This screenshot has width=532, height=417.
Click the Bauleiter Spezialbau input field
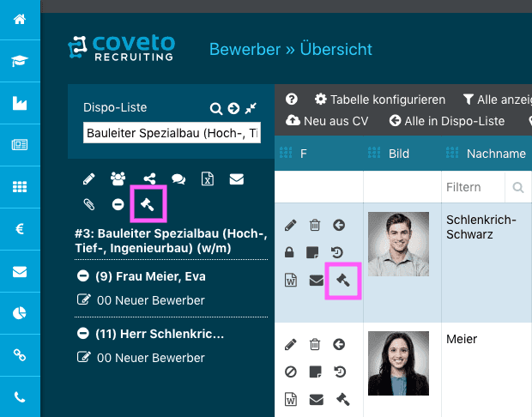(x=172, y=133)
